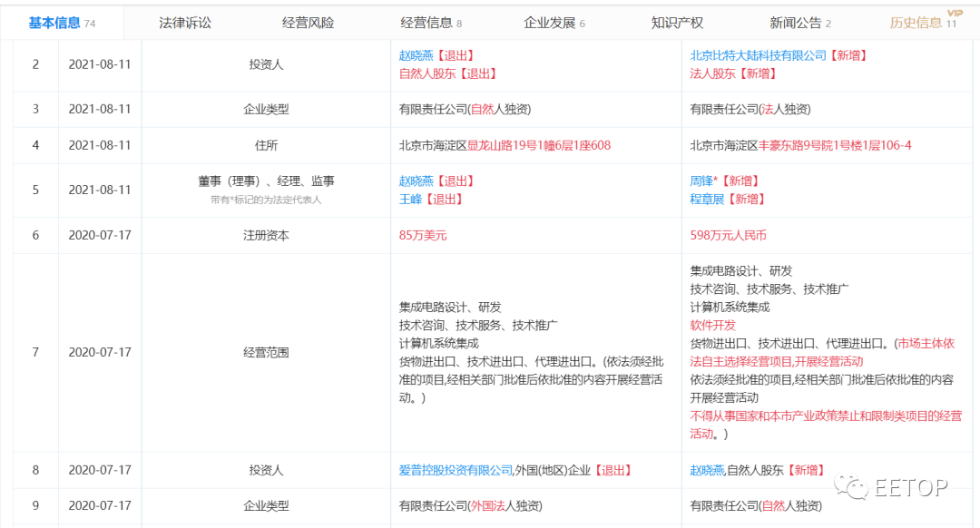Select 有限责任公司(外国法人独资) cell
The height and width of the screenshot is (528, 980).
tap(471, 505)
